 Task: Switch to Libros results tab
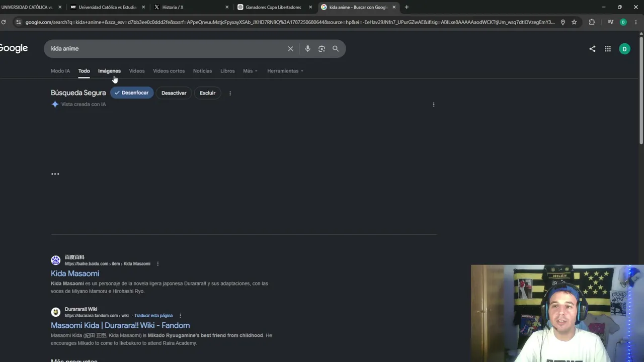[227, 71]
